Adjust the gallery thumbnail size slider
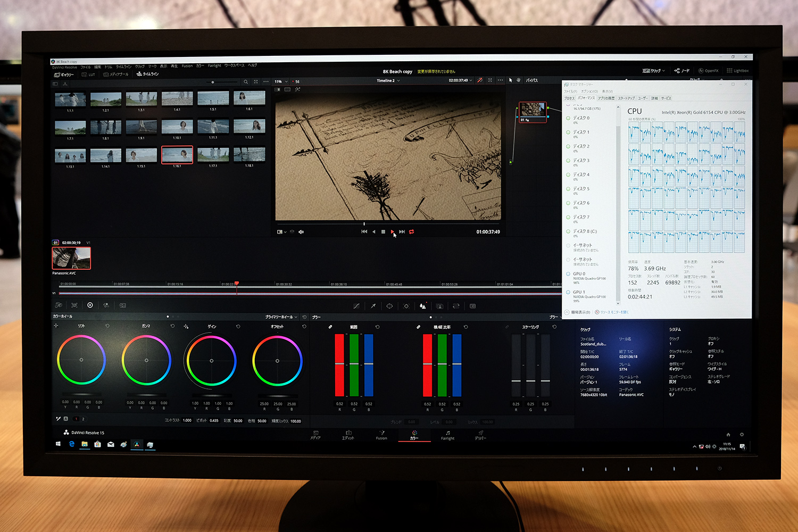Image resolution: width=798 pixels, height=532 pixels. (x=213, y=82)
